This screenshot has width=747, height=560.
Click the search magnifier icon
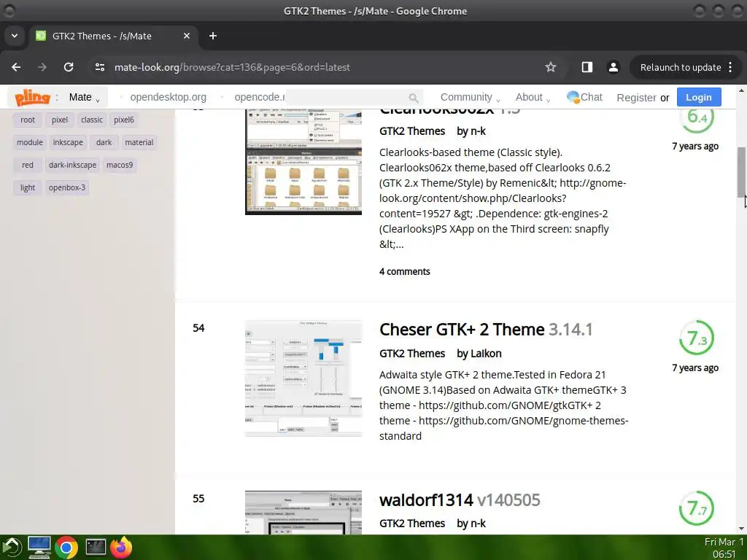pos(413,98)
